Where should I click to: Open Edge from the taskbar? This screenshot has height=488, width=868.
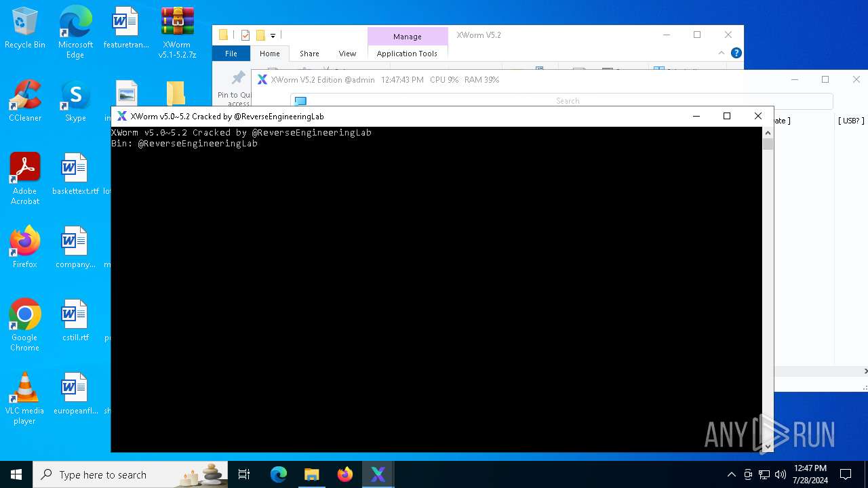click(279, 474)
